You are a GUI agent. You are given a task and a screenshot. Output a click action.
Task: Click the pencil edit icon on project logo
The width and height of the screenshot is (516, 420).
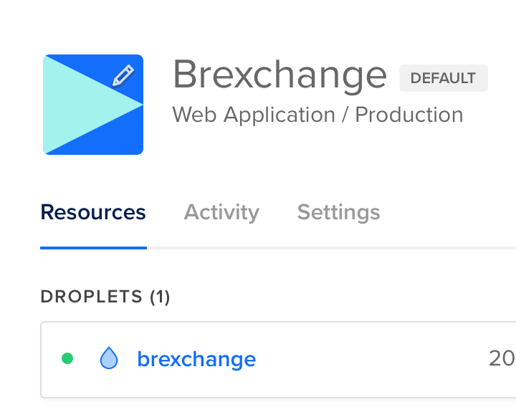point(124,75)
